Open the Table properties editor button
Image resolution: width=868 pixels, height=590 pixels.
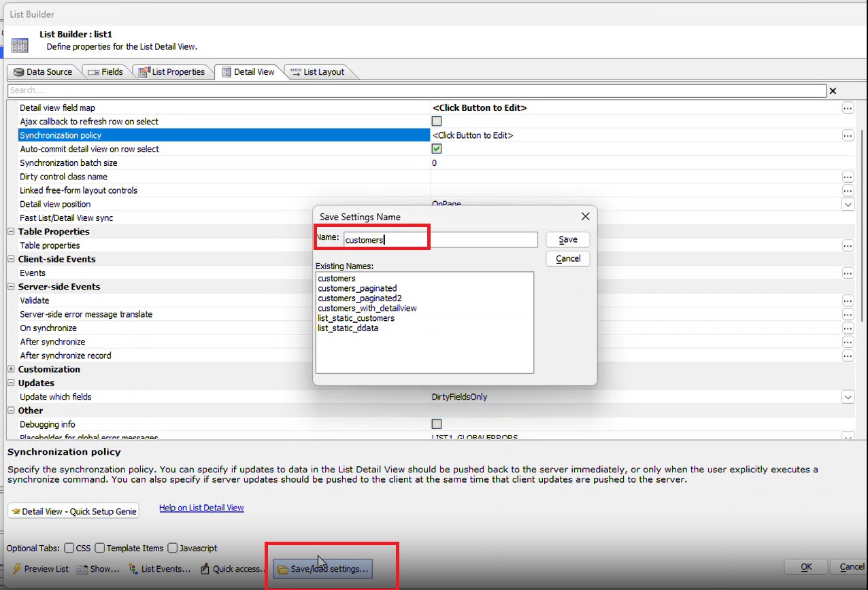(848, 245)
